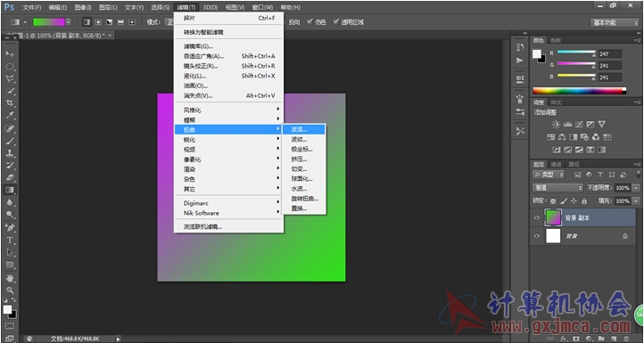This screenshot has height=343, width=644.
Task: Select the Lasso tool
Action: [x=10, y=78]
